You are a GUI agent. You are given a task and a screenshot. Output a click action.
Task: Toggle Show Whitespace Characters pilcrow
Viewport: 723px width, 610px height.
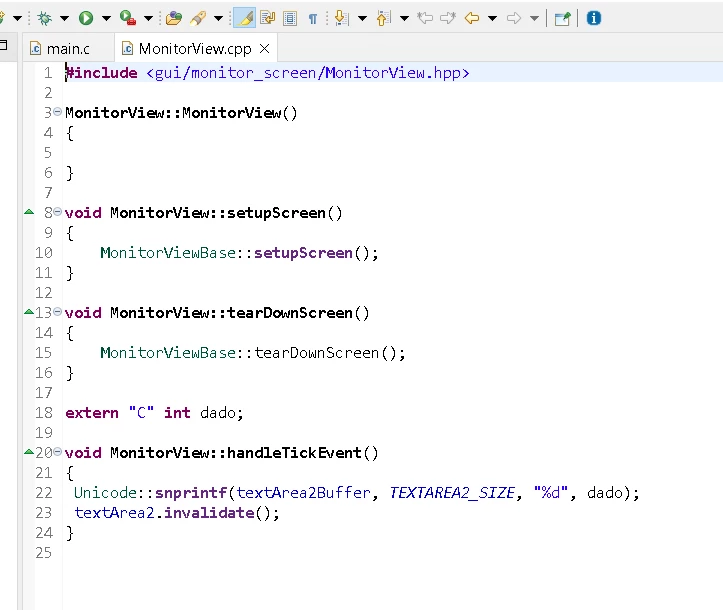click(x=313, y=18)
